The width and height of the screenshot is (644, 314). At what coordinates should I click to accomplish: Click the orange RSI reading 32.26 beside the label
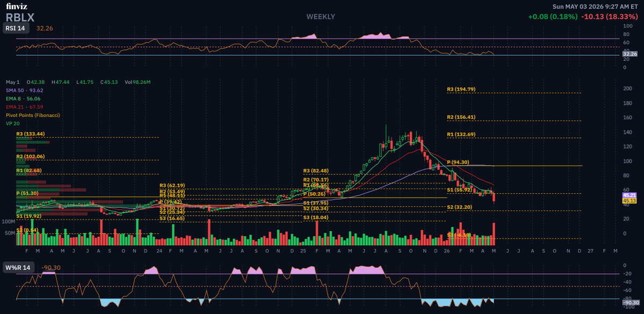pyautogui.click(x=45, y=28)
